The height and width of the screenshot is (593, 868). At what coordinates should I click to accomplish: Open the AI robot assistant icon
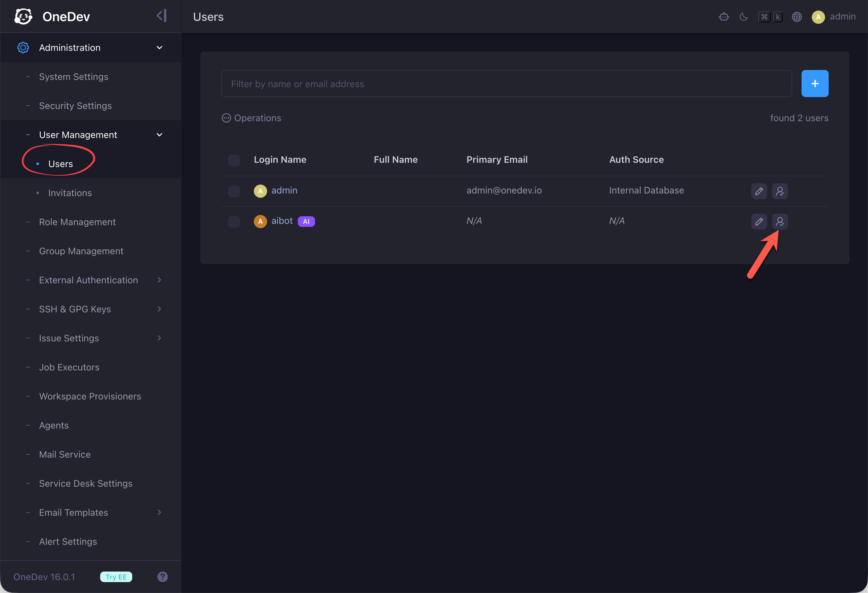pos(724,17)
